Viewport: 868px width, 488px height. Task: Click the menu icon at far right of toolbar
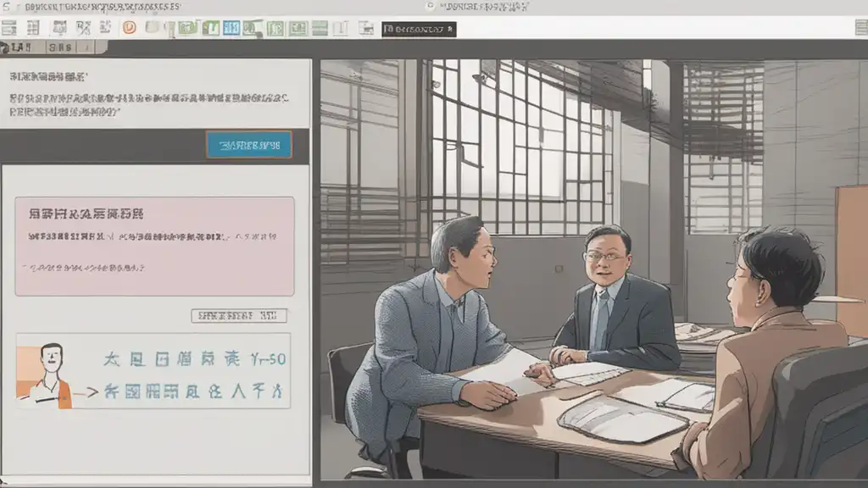(861, 27)
